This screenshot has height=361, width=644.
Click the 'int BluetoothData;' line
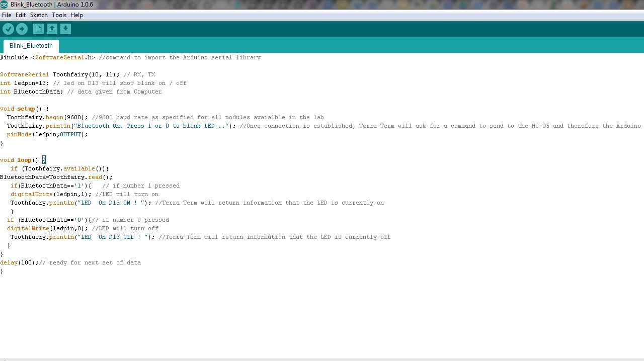[81, 92]
